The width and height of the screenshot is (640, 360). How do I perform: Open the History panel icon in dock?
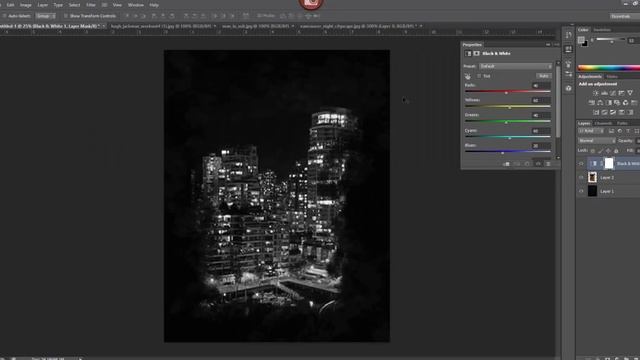tap(569, 35)
